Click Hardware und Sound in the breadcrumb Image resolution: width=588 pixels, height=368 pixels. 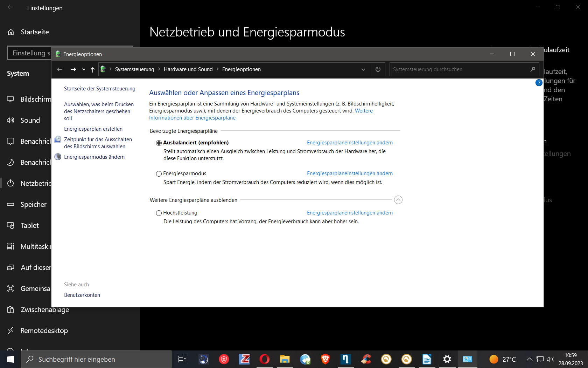[x=188, y=69]
